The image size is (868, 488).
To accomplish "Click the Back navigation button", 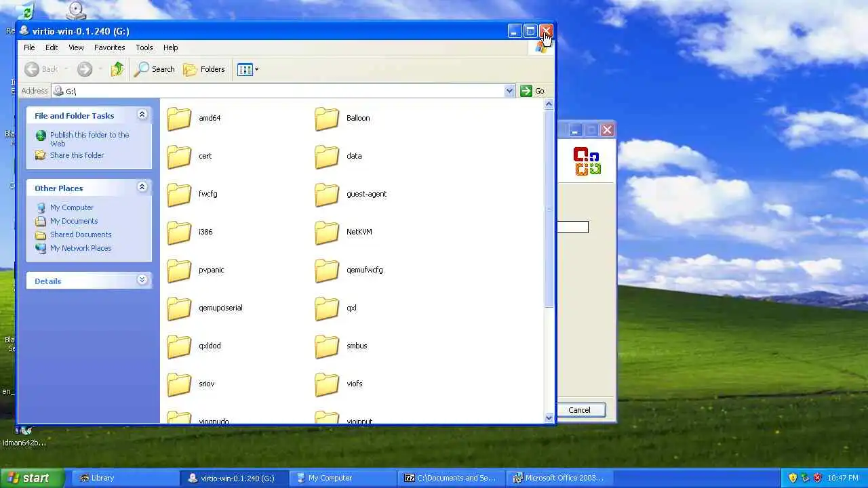I will [41, 69].
